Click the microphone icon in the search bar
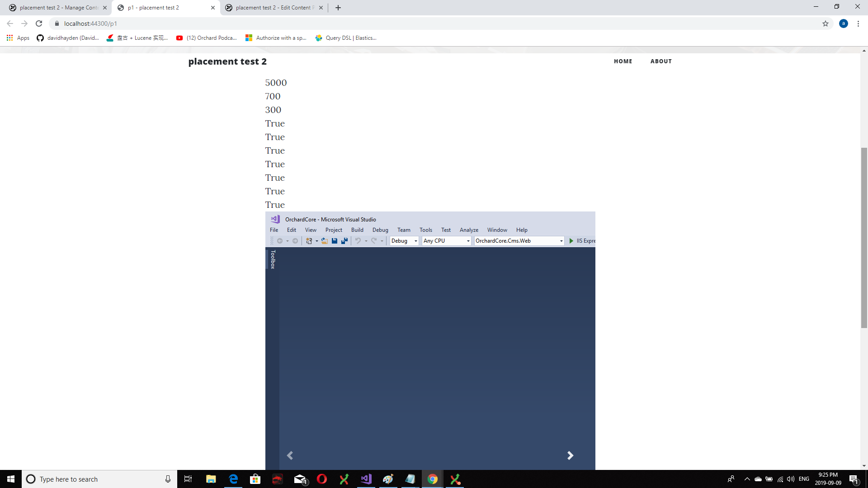This screenshot has width=868, height=488. pos(167,479)
